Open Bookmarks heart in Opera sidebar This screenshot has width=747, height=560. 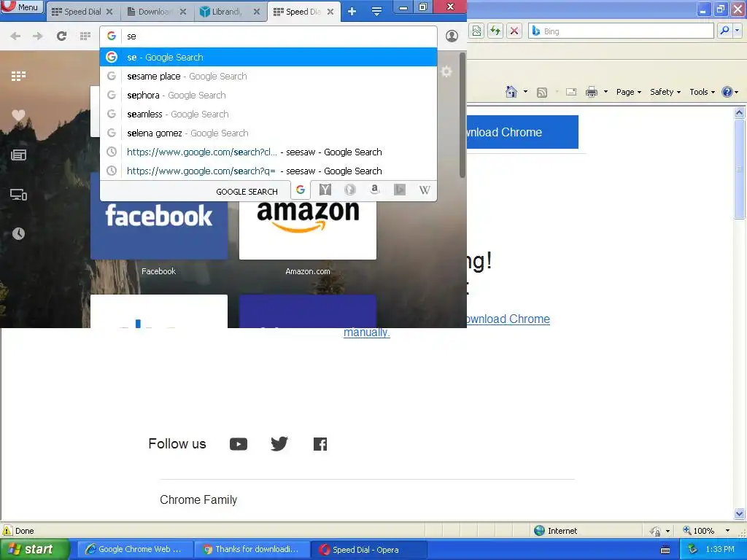coord(18,115)
